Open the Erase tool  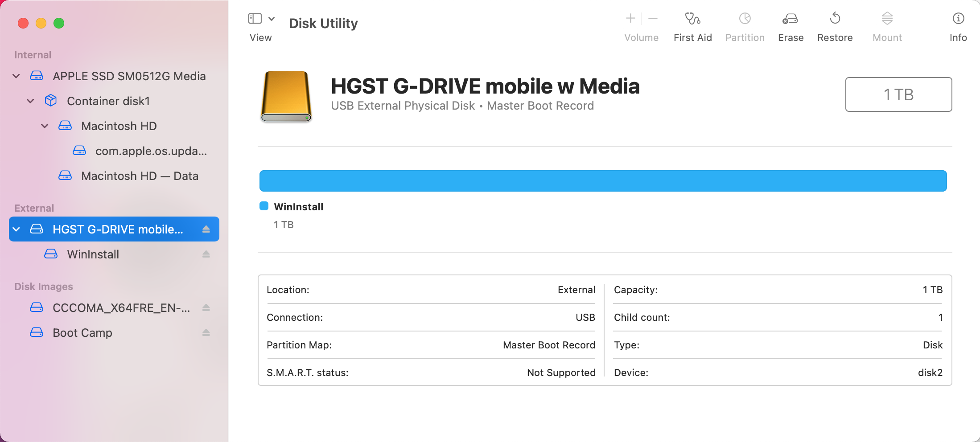[790, 25]
